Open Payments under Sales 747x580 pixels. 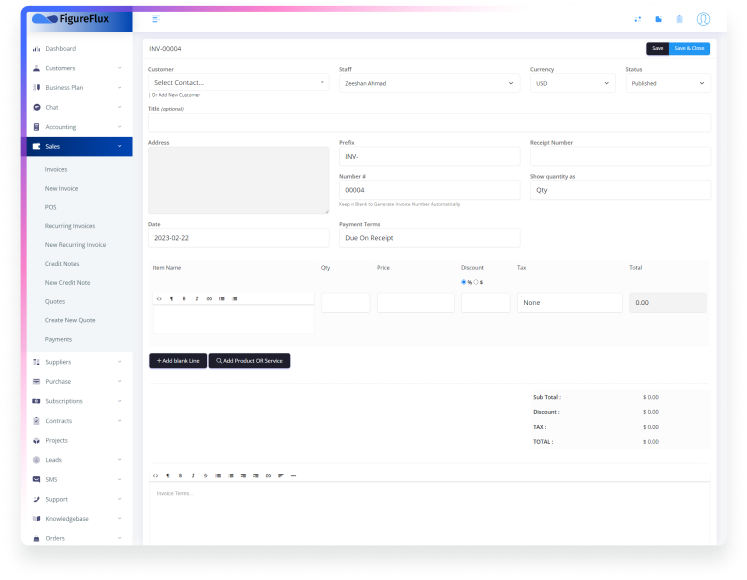pyautogui.click(x=58, y=339)
